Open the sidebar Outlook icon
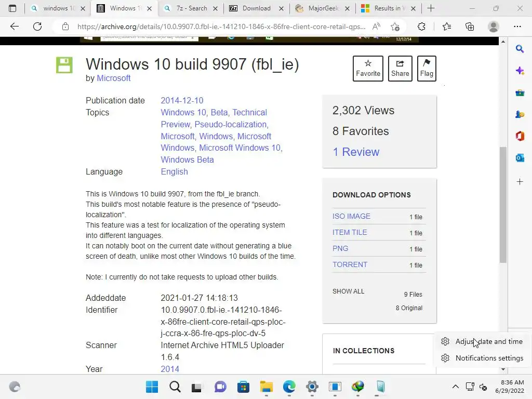 (x=520, y=158)
